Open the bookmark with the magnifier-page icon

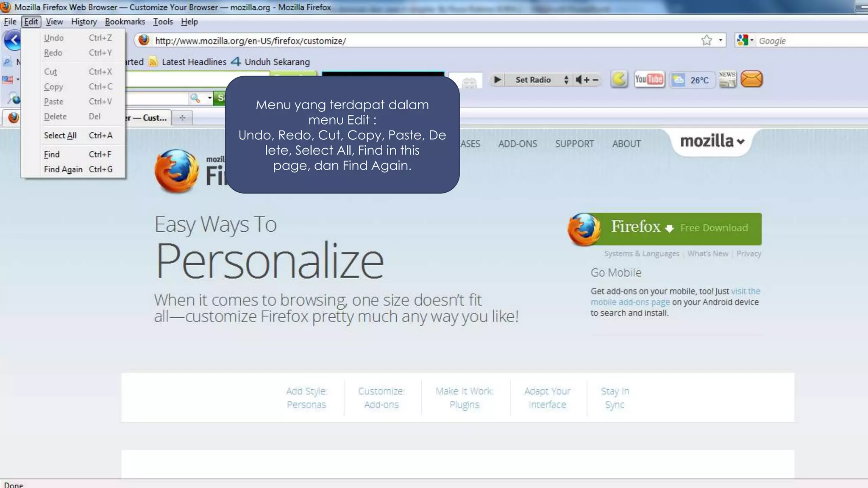[x=7, y=62]
